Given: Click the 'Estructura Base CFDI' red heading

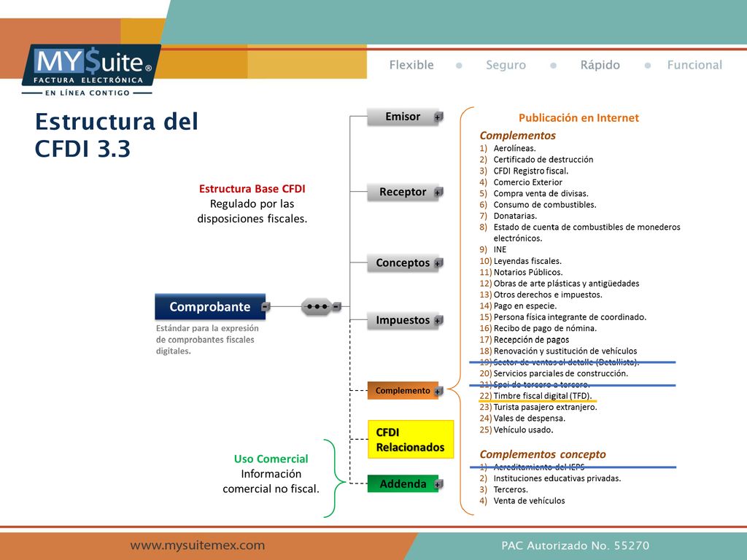Looking at the screenshot, I should (x=252, y=189).
